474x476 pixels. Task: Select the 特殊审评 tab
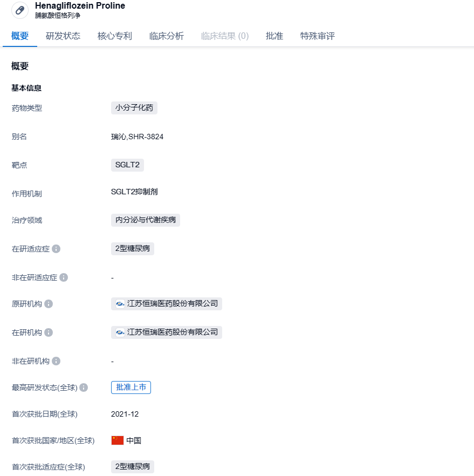click(318, 36)
